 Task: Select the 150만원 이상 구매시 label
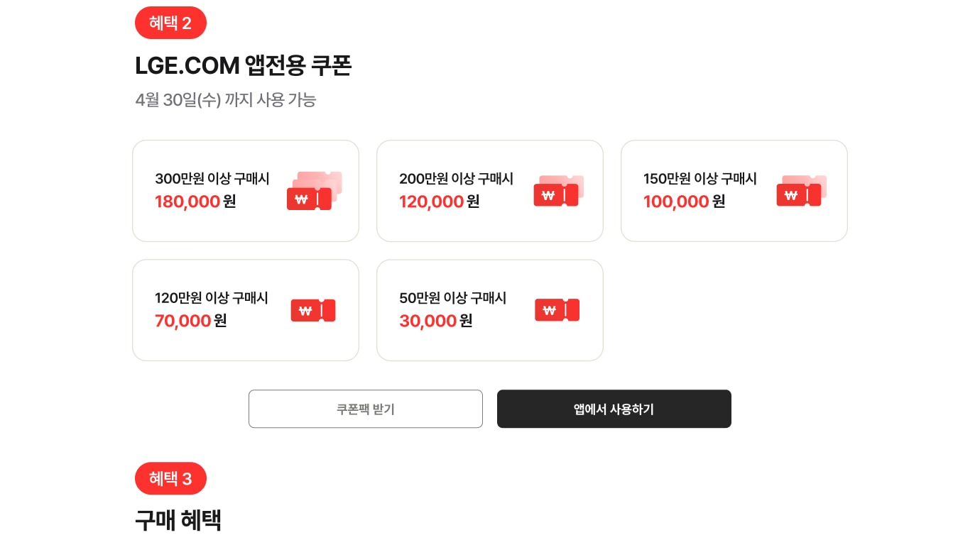(700, 179)
